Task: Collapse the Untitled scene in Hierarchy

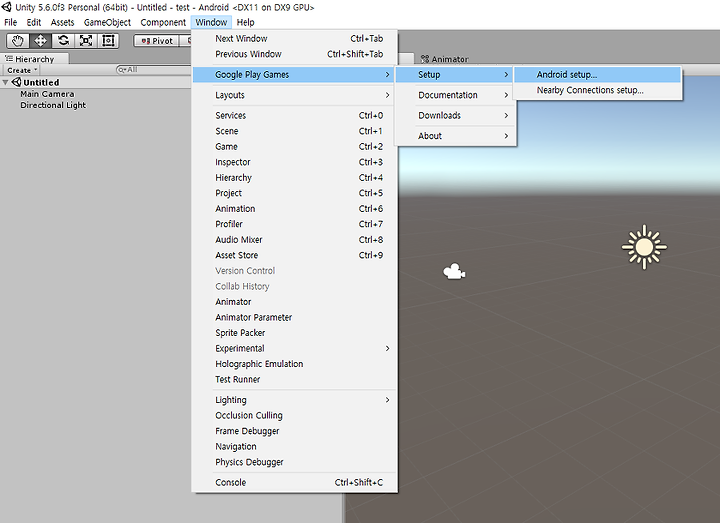Action: click(6, 83)
